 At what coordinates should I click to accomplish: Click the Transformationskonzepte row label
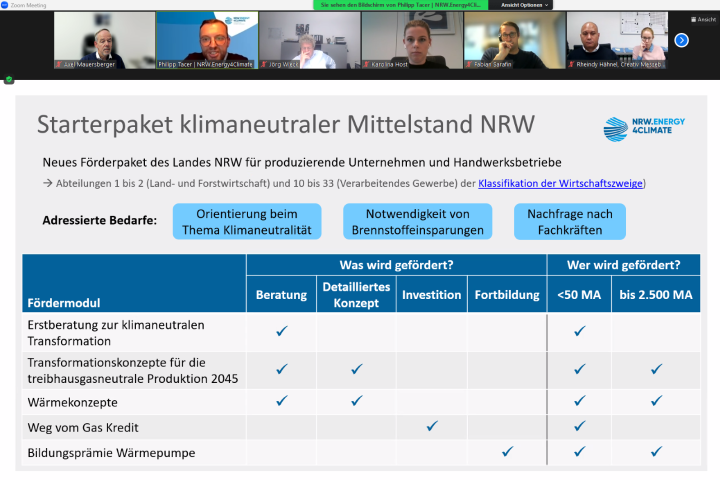(133, 371)
